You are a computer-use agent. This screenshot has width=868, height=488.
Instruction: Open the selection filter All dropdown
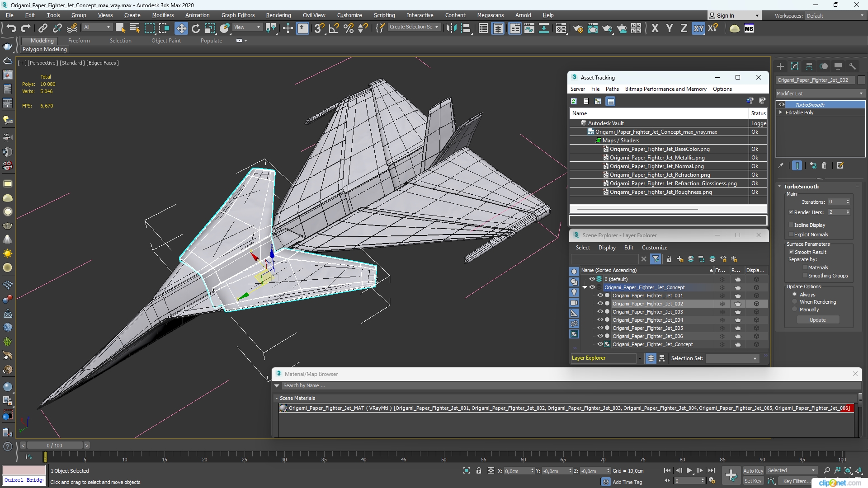click(x=97, y=27)
